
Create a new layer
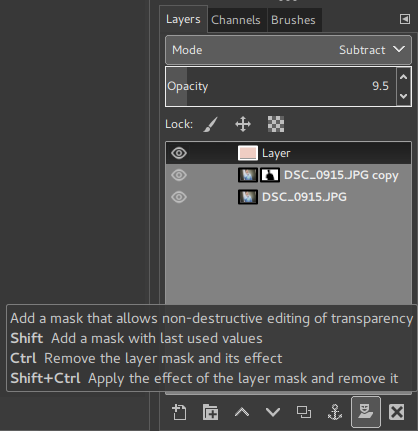tap(179, 412)
